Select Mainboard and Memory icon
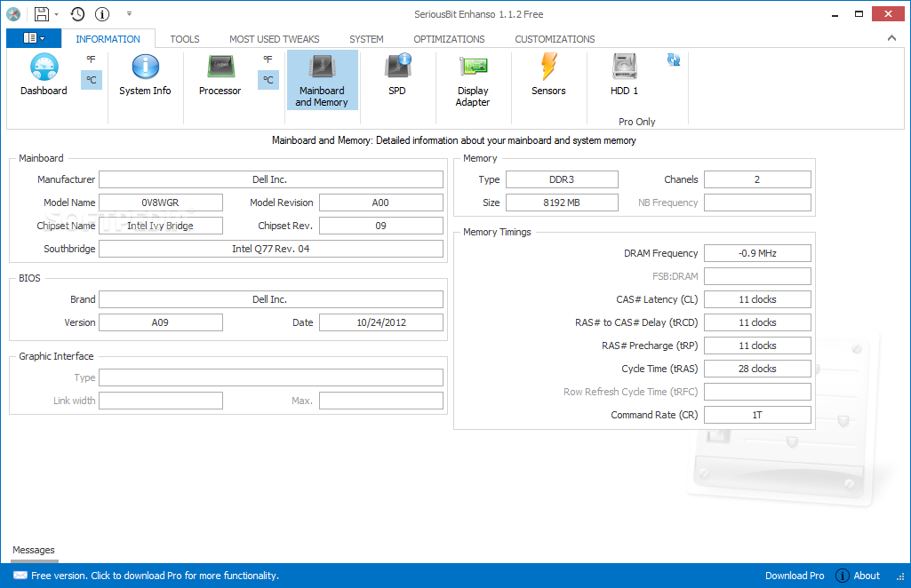Screen dimensions: 911x588 point(322,80)
